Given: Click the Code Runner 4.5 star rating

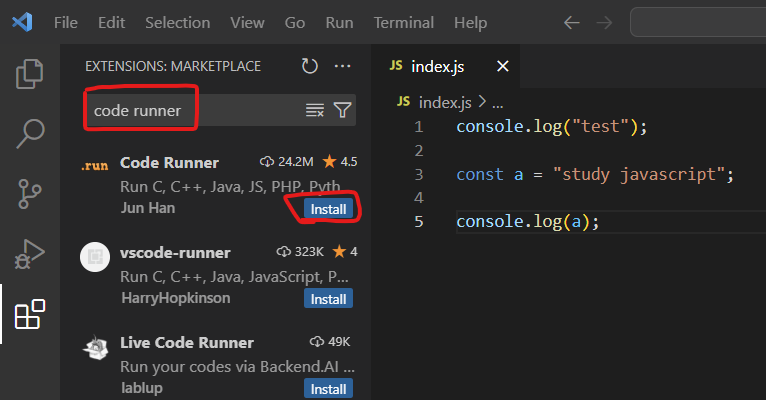Looking at the screenshot, I should 340,162.
